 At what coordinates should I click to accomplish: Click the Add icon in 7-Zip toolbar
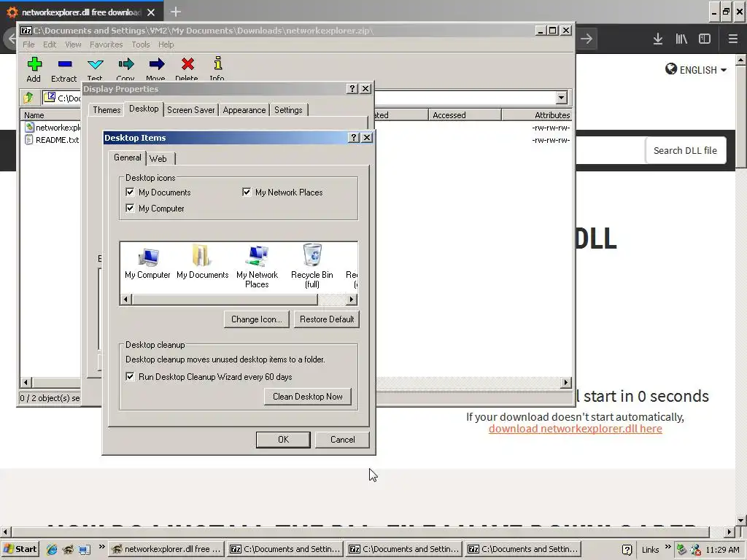pos(34,64)
